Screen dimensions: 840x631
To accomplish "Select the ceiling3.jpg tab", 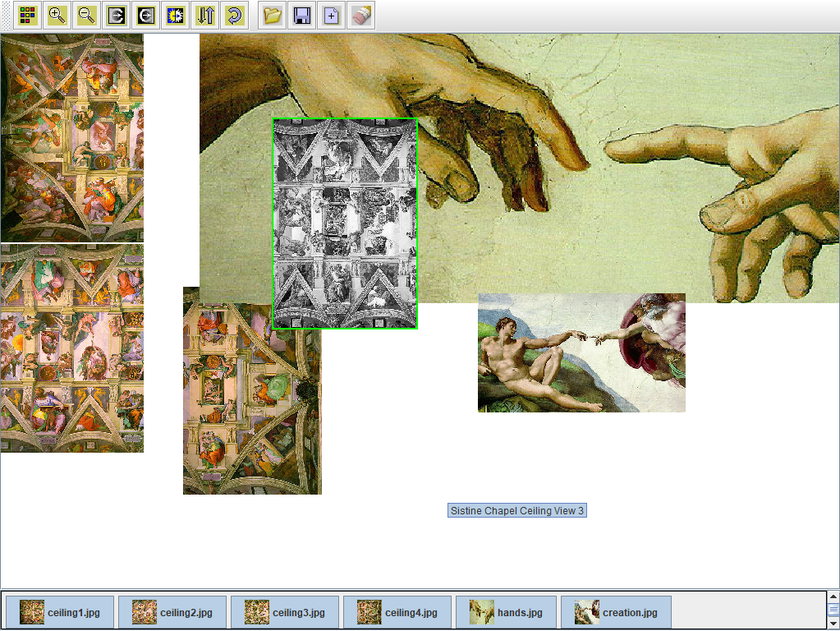I will pyautogui.click(x=285, y=612).
